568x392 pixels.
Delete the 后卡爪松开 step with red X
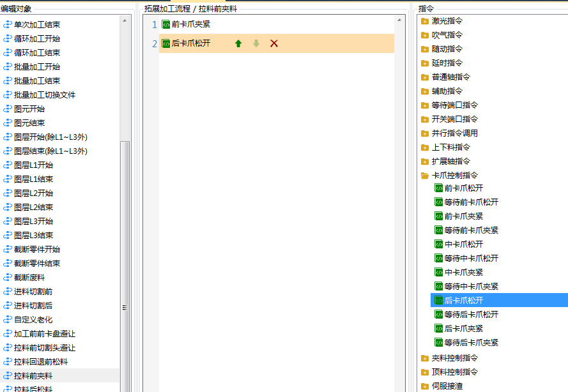point(274,43)
